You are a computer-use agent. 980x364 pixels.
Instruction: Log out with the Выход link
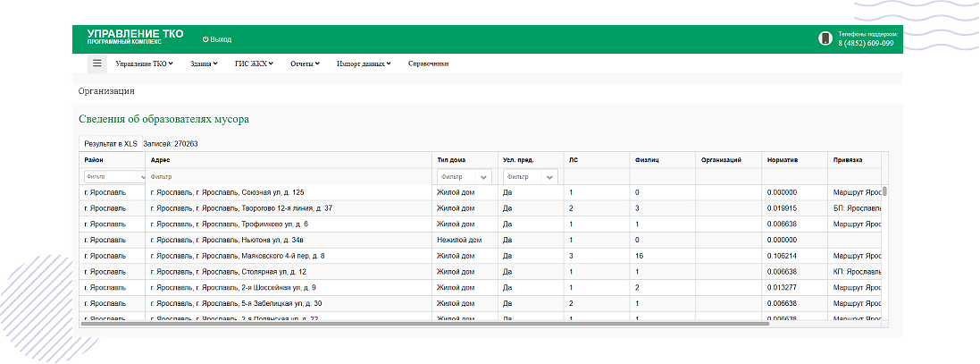click(x=217, y=39)
